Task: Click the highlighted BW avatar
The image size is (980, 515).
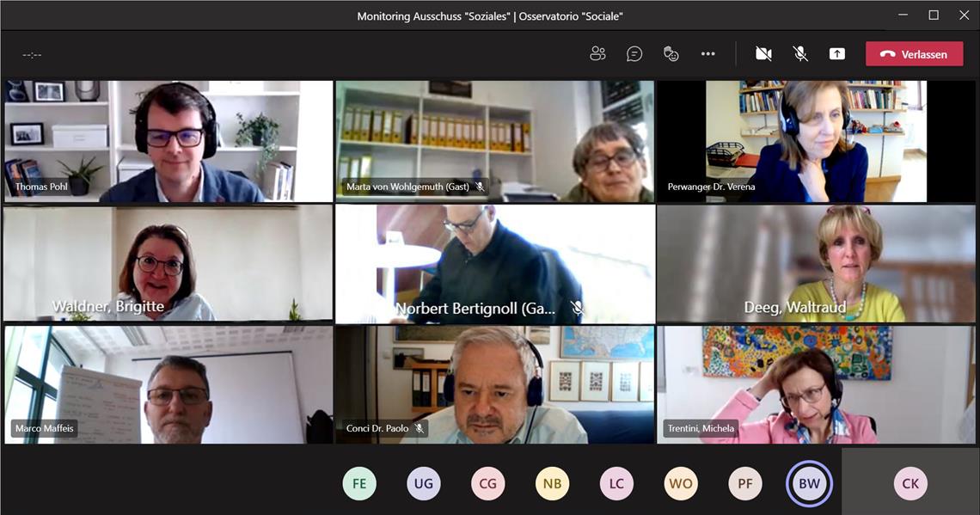Action: tap(809, 483)
